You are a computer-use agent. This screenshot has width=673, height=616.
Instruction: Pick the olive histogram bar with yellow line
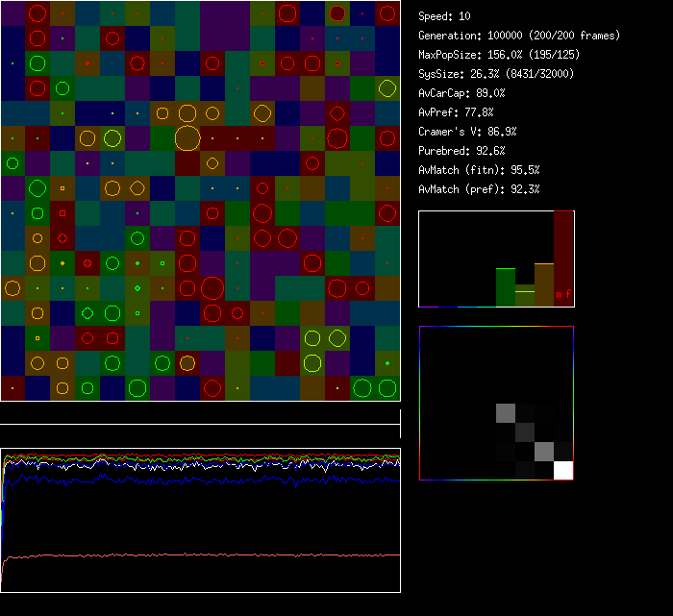pyautogui.click(x=525, y=296)
